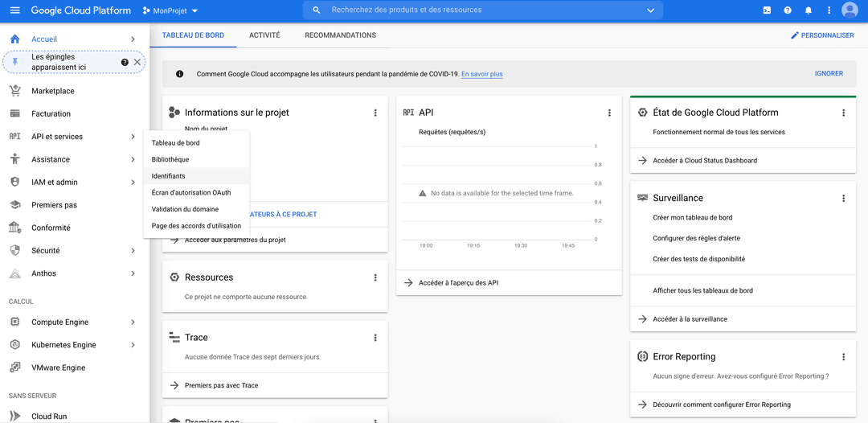Image resolution: width=868 pixels, height=423 pixels.
Task: Click the Kubernetes Engine hexagon icon
Action: pos(15,345)
